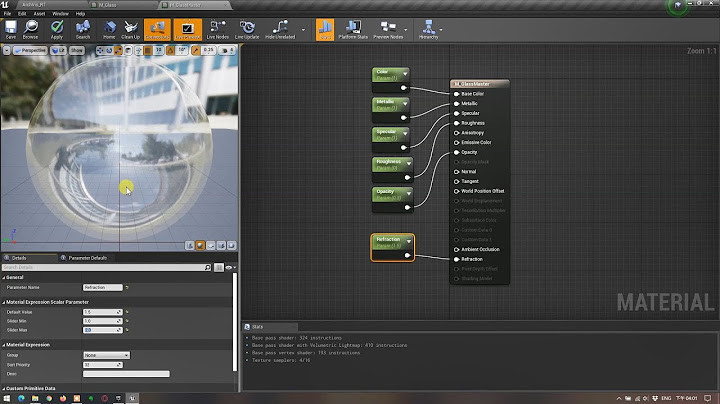
Task: Click the Desc text field
Action: (x=126, y=374)
